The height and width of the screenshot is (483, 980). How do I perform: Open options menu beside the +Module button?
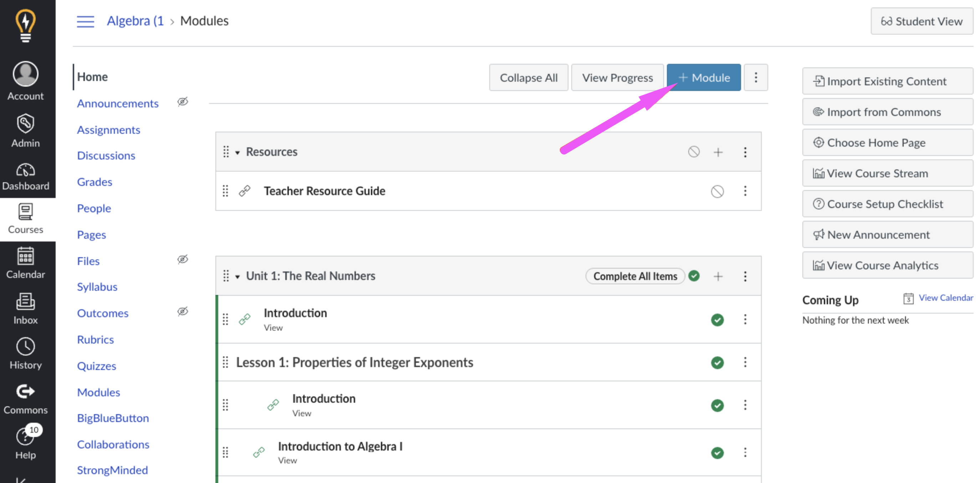click(x=756, y=78)
